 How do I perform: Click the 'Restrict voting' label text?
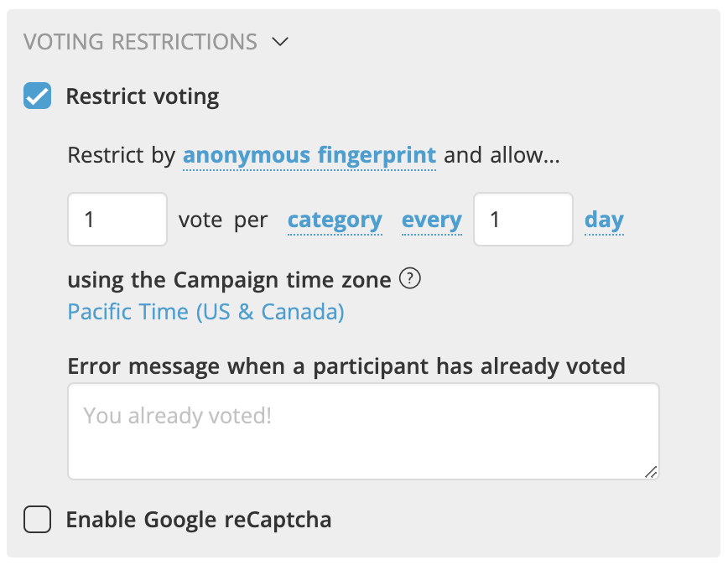[143, 96]
